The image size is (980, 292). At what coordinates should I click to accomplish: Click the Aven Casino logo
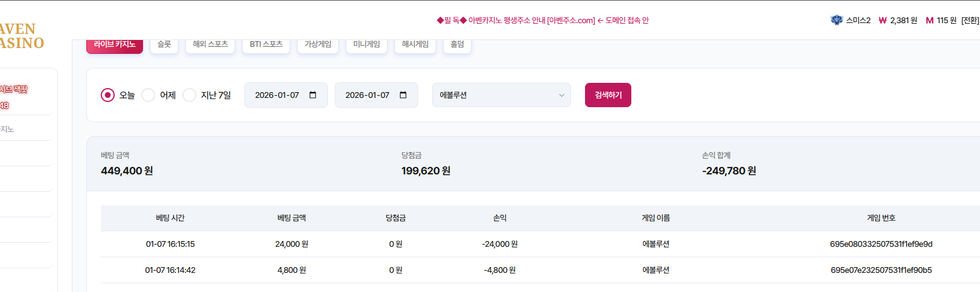[20, 36]
